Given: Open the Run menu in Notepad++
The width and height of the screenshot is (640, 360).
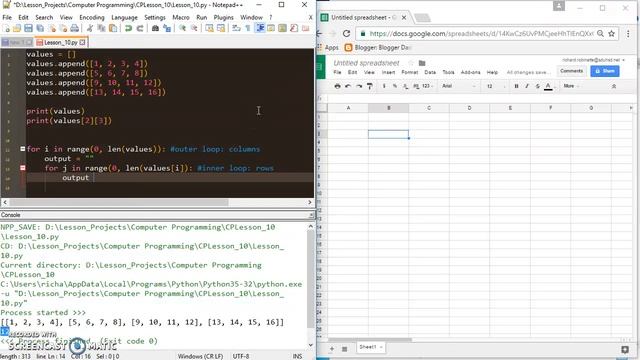Looking at the screenshot, I should pos(201,18).
